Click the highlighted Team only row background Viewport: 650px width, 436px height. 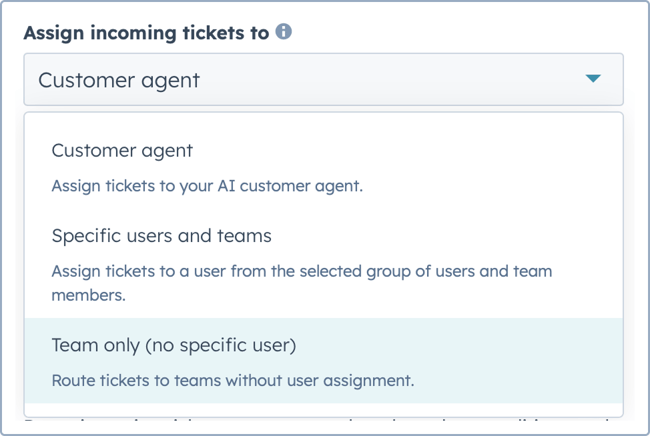point(323,361)
